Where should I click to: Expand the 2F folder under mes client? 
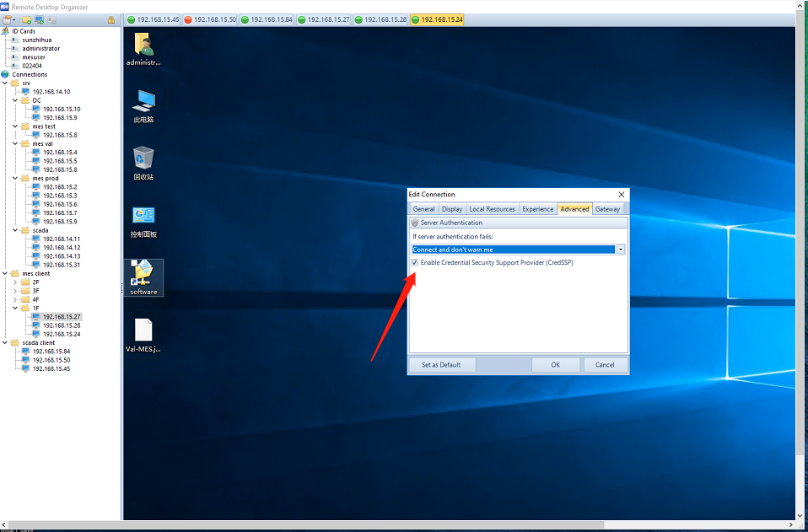(x=15, y=282)
